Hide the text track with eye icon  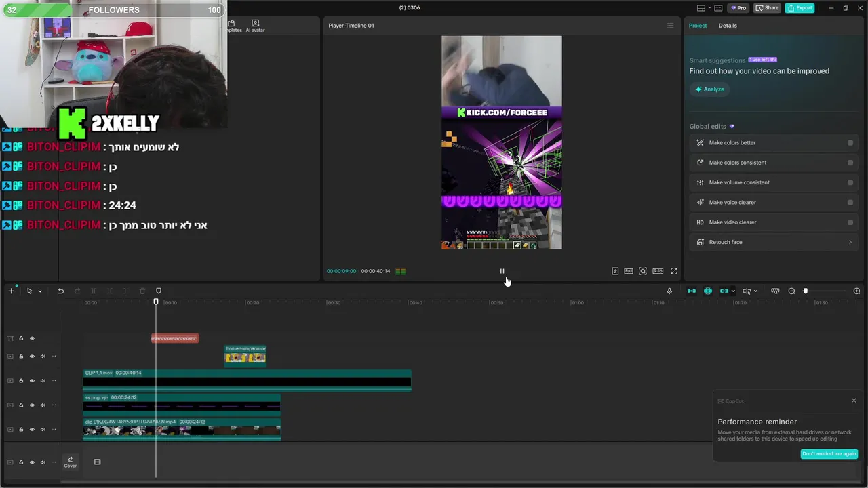click(x=32, y=338)
